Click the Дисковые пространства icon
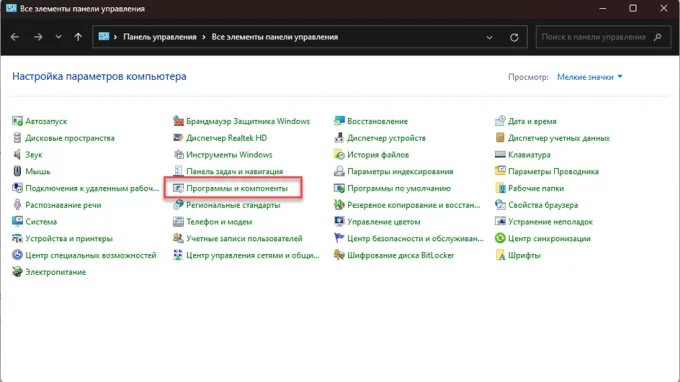Image resolution: width=680 pixels, height=382 pixels. 17,138
